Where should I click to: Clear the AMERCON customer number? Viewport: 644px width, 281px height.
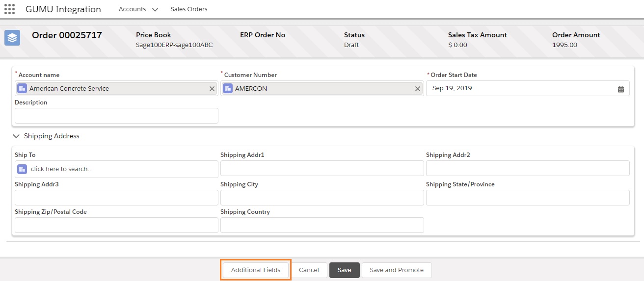(418, 89)
